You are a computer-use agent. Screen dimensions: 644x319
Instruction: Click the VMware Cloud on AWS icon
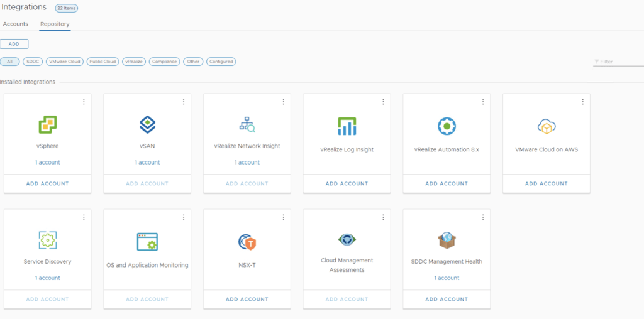547,126
